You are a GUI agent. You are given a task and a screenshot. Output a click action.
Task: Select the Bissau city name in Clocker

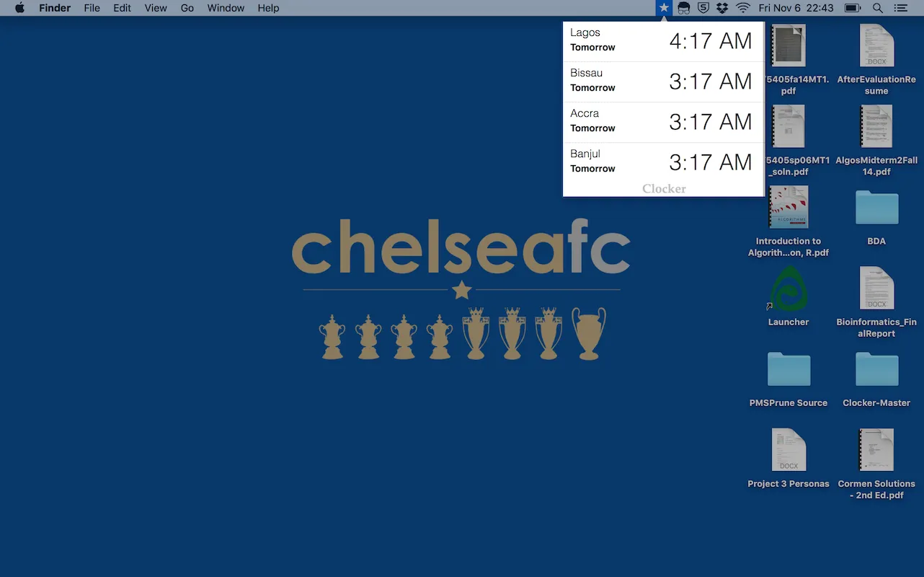(x=586, y=73)
